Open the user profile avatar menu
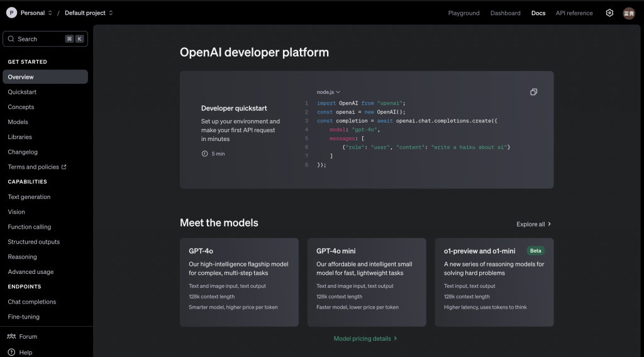Screen dimensions: 644x357 629,13
